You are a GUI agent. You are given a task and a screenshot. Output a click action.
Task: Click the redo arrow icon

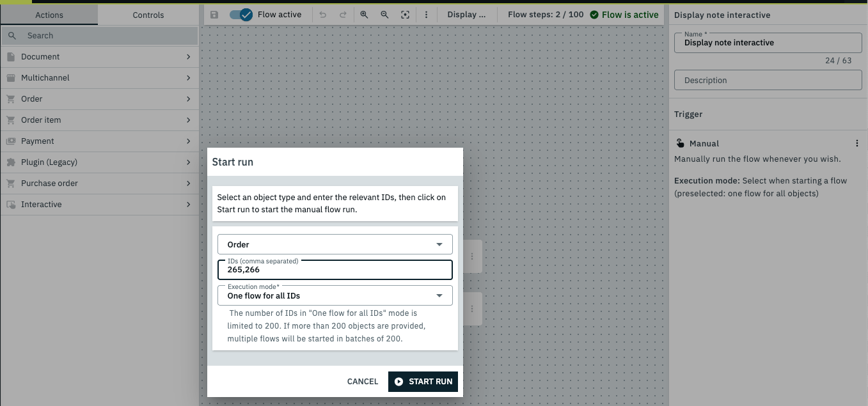pos(343,15)
